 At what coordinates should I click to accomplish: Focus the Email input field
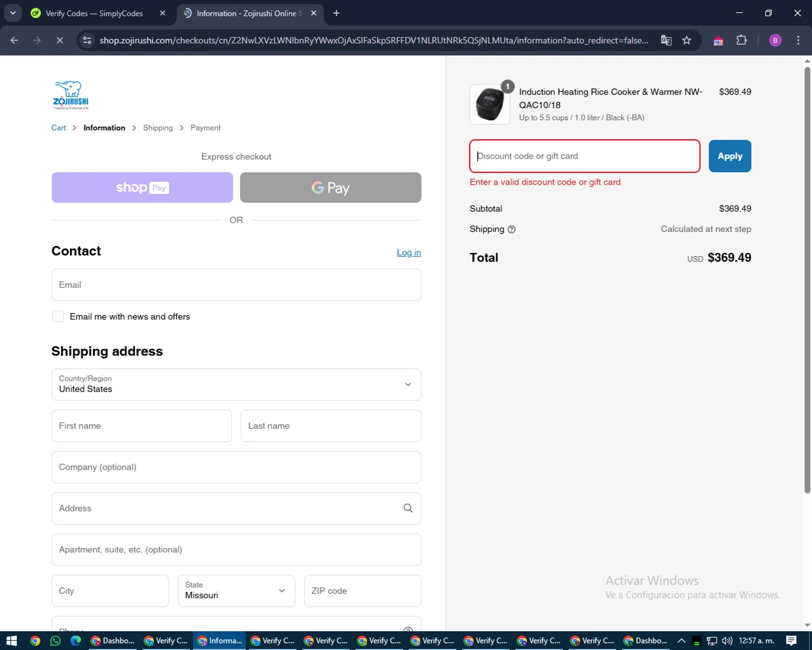pos(237,285)
